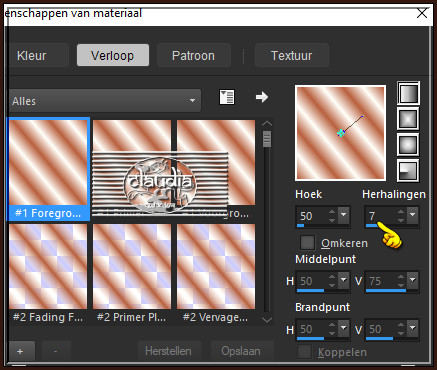Open the Middelpunt V dropdown arrow

coord(412,281)
